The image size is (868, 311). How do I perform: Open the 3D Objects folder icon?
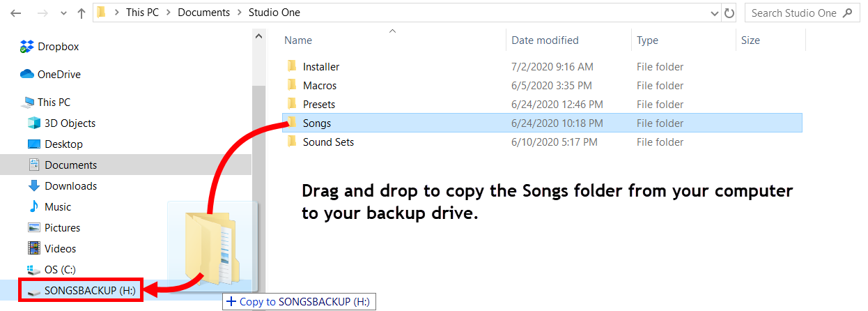click(34, 123)
